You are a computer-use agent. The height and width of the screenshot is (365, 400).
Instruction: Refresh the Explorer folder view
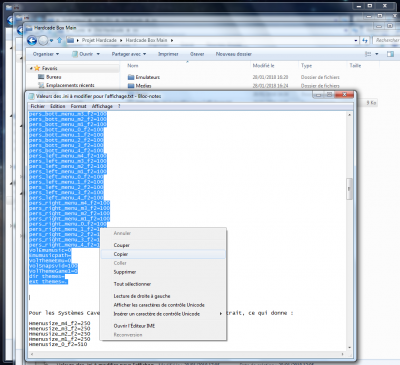(x=365, y=40)
